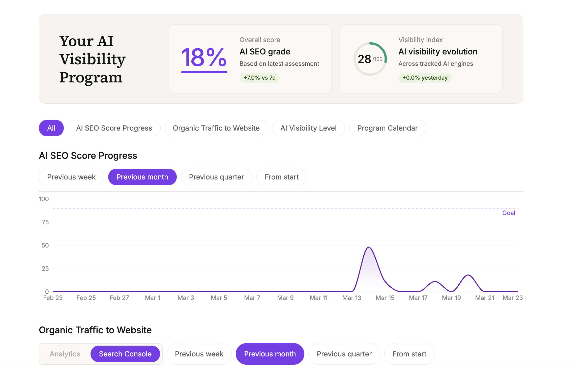Switch score chart to Previous week
Screen dimensions: 588x365
[x=71, y=177]
